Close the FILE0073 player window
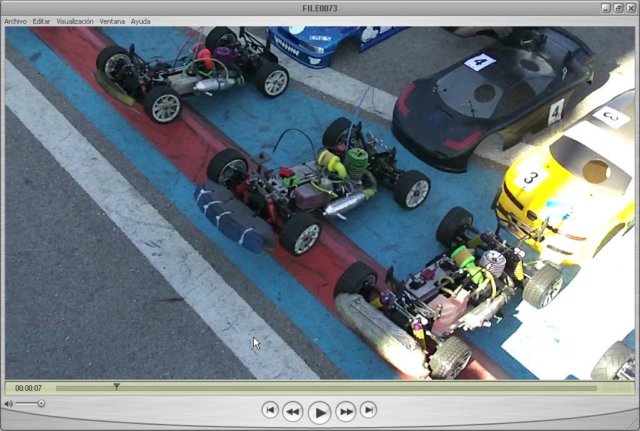The image size is (640, 431). click(x=630, y=8)
